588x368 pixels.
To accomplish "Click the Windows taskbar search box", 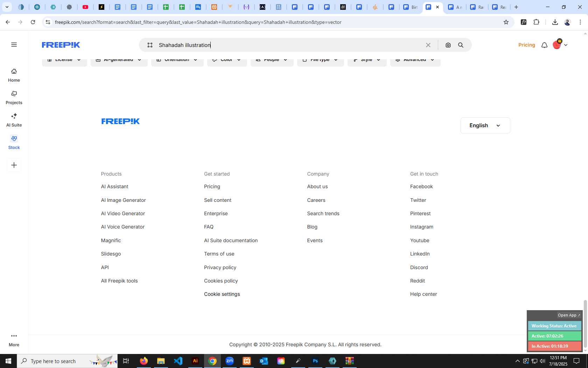I will 67,361.
